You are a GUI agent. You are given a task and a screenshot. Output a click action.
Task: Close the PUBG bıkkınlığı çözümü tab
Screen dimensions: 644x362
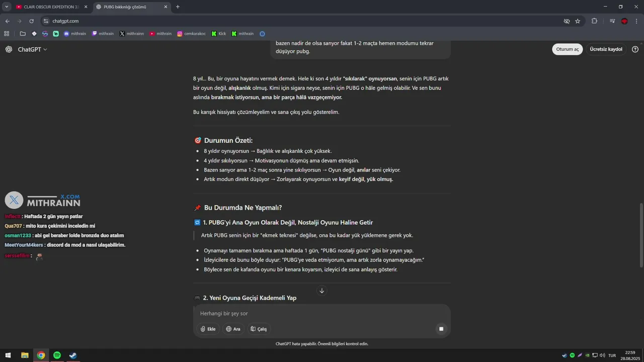point(166,7)
